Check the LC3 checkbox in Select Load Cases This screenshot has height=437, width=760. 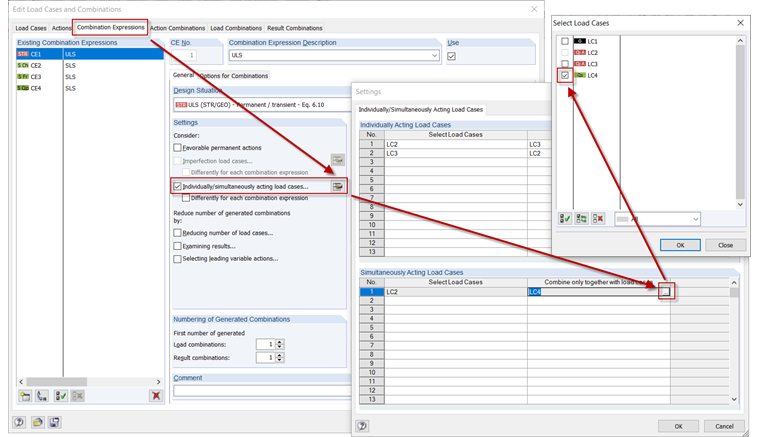coord(565,63)
